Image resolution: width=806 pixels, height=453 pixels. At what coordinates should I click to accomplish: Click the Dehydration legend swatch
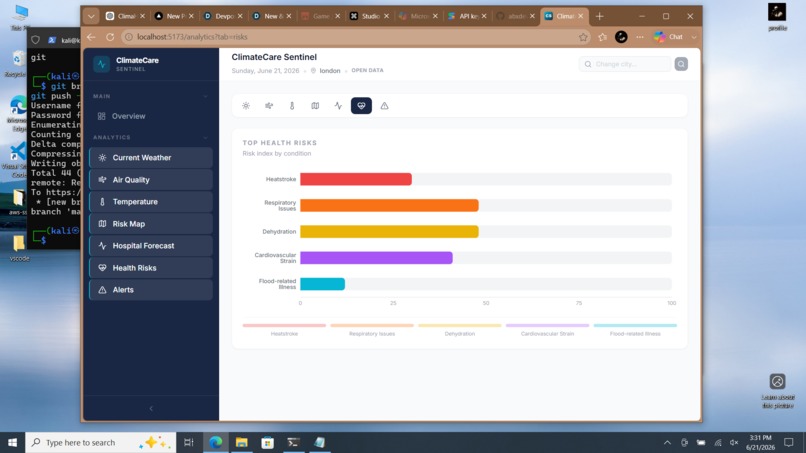[x=460, y=325]
